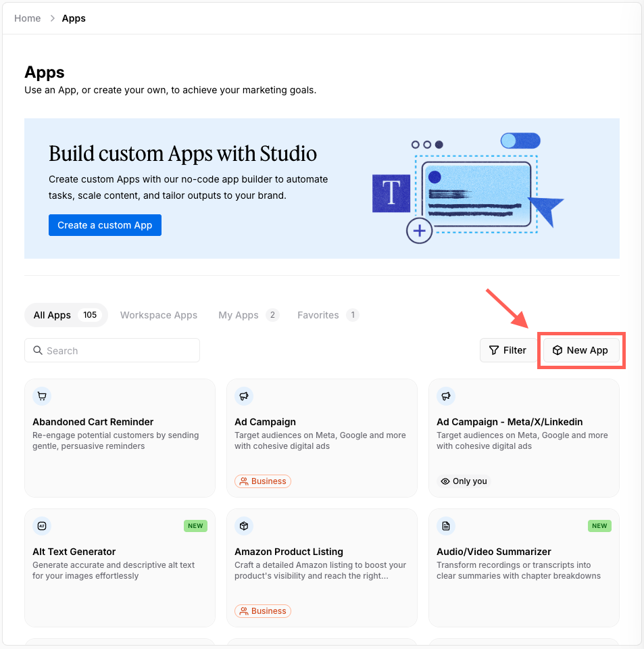Click the people icon in Amazon Product Listing's Business badge

pos(244,611)
